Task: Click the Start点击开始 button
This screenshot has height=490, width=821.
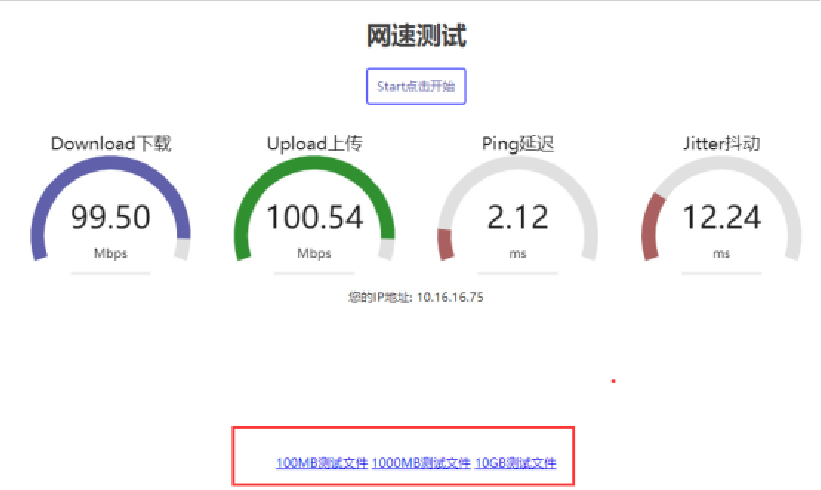Action: [416, 86]
